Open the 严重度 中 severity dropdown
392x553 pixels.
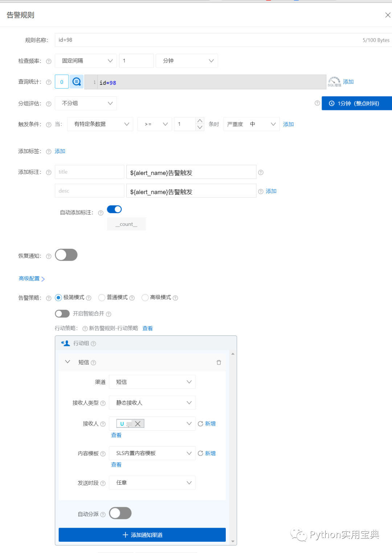pyautogui.click(x=252, y=124)
